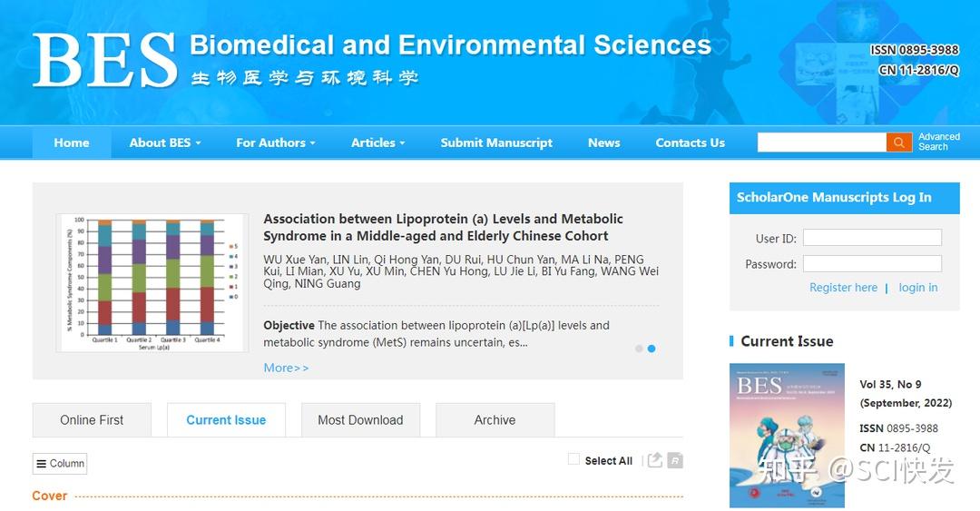Open the current issue cover thumbnail
980x511 pixels.
coord(787,436)
